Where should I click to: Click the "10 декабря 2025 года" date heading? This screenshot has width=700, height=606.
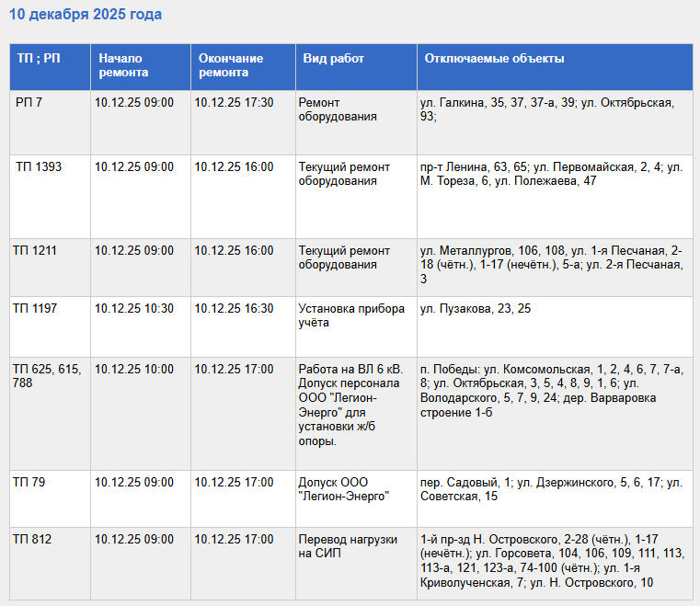click(x=86, y=15)
